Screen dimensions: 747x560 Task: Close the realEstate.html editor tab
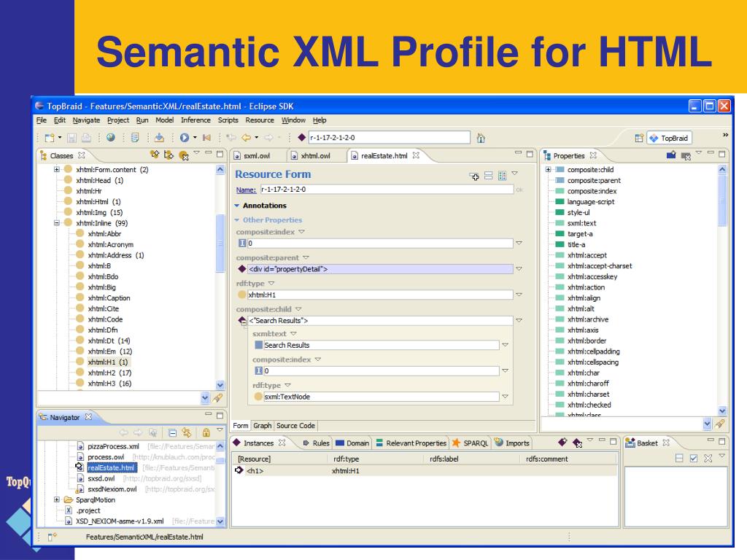point(416,155)
